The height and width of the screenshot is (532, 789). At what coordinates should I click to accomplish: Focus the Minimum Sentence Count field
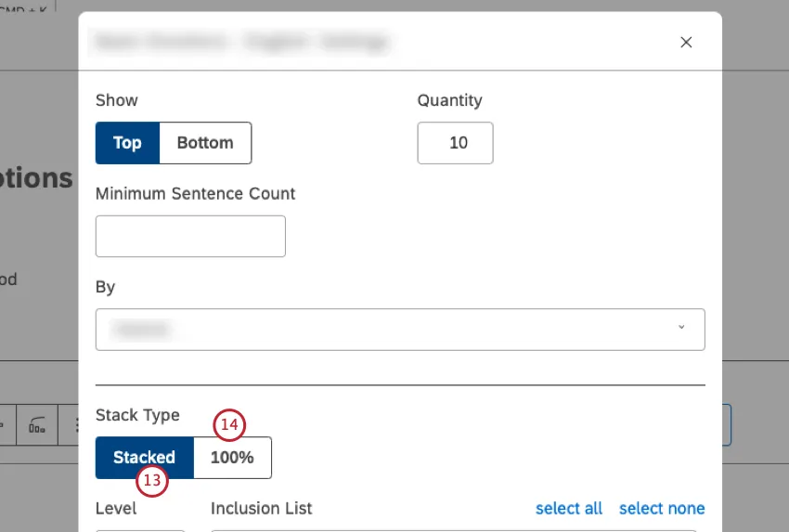click(x=190, y=237)
